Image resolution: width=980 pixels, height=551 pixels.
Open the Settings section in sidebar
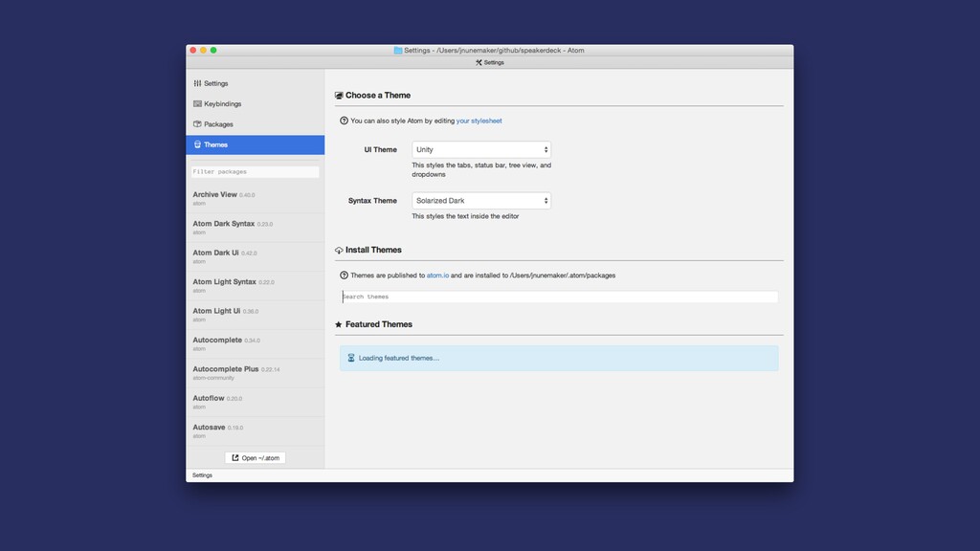coord(255,83)
